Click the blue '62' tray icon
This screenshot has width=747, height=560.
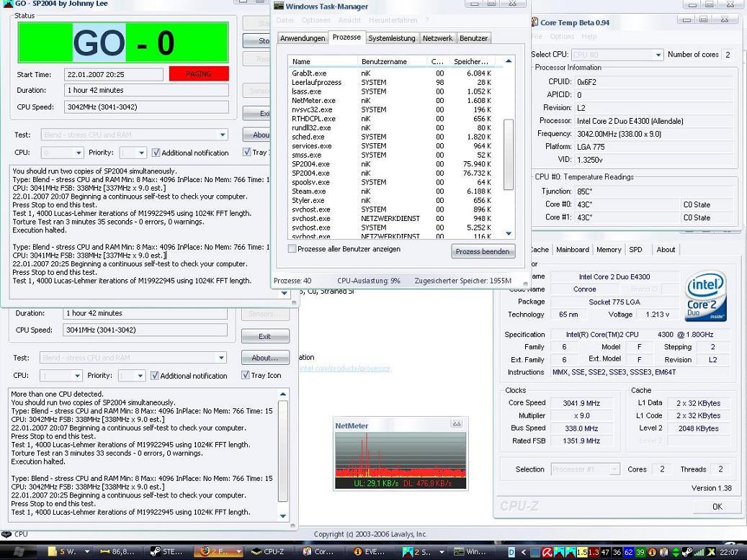(628, 552)
